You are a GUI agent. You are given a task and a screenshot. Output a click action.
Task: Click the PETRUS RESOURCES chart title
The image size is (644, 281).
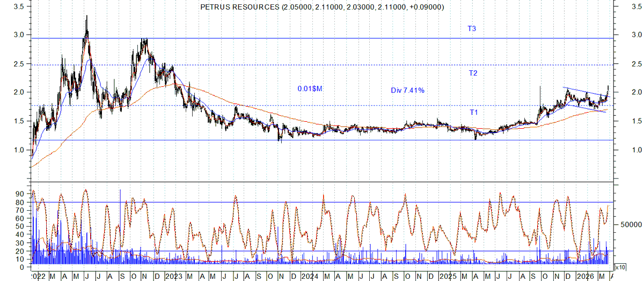tap(322, 7)
